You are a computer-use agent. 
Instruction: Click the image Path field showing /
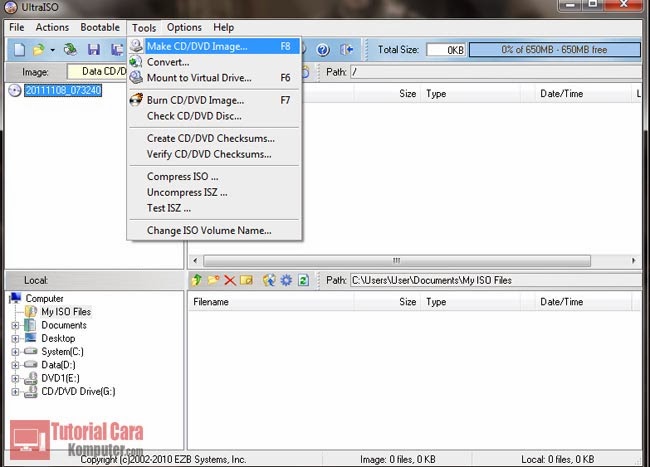click(496, 72)
